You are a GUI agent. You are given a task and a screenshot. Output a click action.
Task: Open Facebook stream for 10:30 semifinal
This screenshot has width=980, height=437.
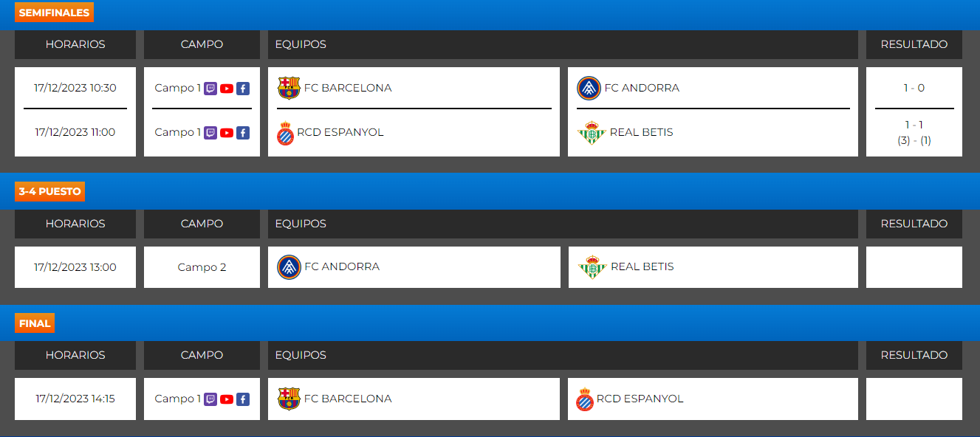pos(243,89)
